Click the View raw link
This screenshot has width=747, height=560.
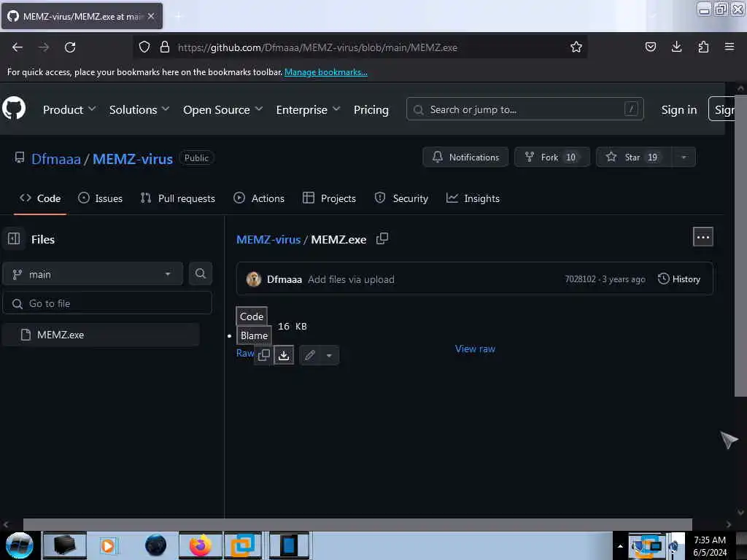pyautogui.click(x=475, y=349)
